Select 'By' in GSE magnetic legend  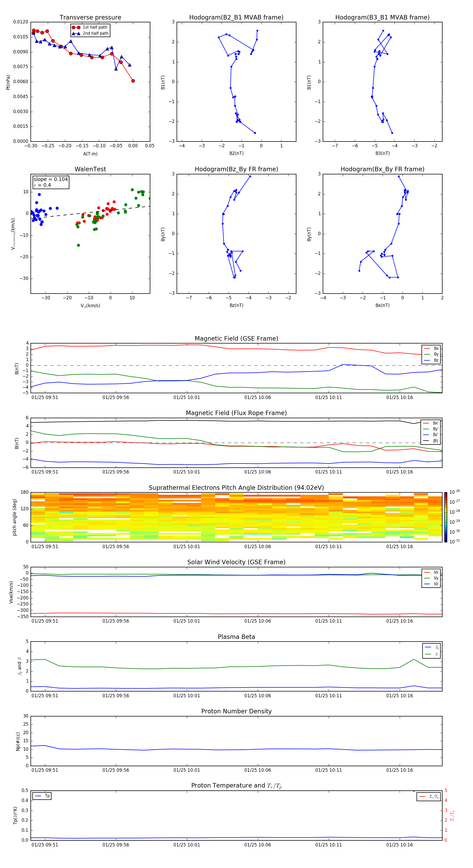pos(431,355)
